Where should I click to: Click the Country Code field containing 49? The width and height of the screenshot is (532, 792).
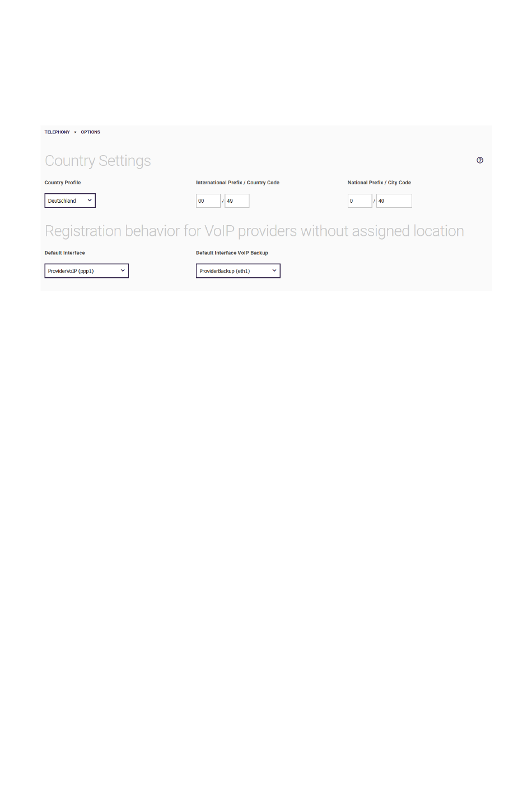click(237, 201)
